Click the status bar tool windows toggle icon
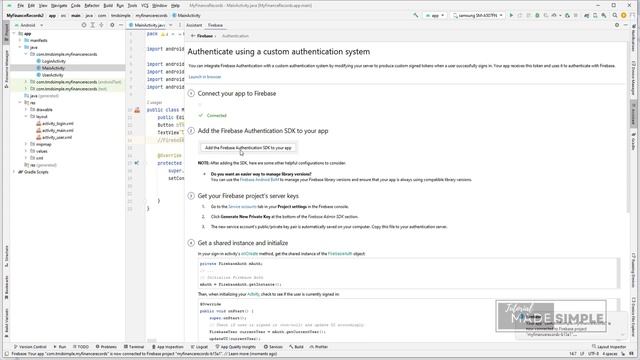This screenshot has width=640, height=360. pyautogui.click(x=6, y=354)
